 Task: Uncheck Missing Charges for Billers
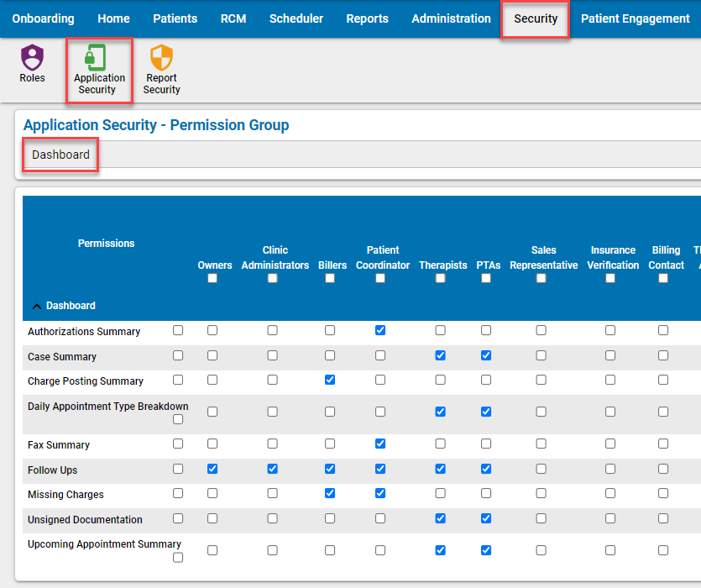pyautogui.click(x=329, y=493)
